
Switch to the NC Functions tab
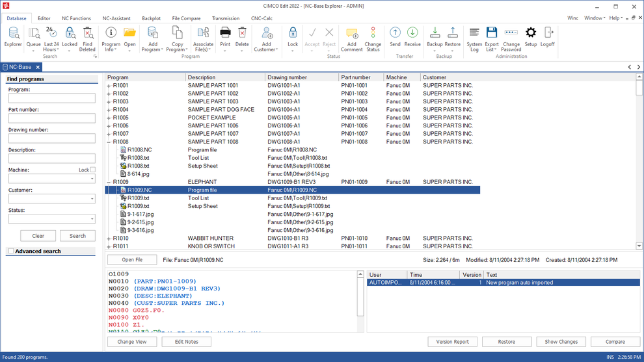coord(76,18)
